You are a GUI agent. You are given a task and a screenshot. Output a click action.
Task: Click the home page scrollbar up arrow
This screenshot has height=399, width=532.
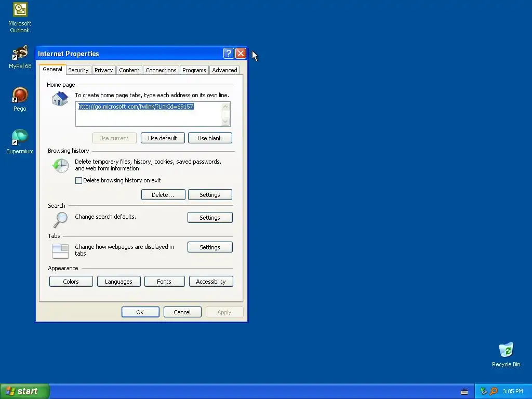pyautogui.click(x=225, y=107)
